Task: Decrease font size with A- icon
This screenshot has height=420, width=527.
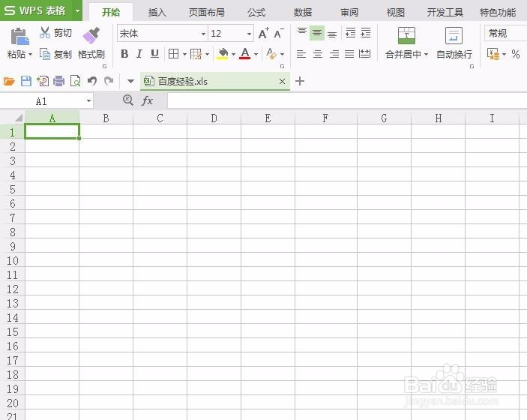Action: tap(279, 33)
